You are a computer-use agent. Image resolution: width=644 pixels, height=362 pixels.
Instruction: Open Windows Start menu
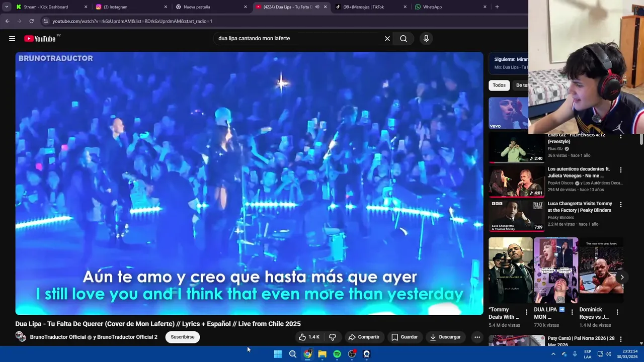(278, 354)
